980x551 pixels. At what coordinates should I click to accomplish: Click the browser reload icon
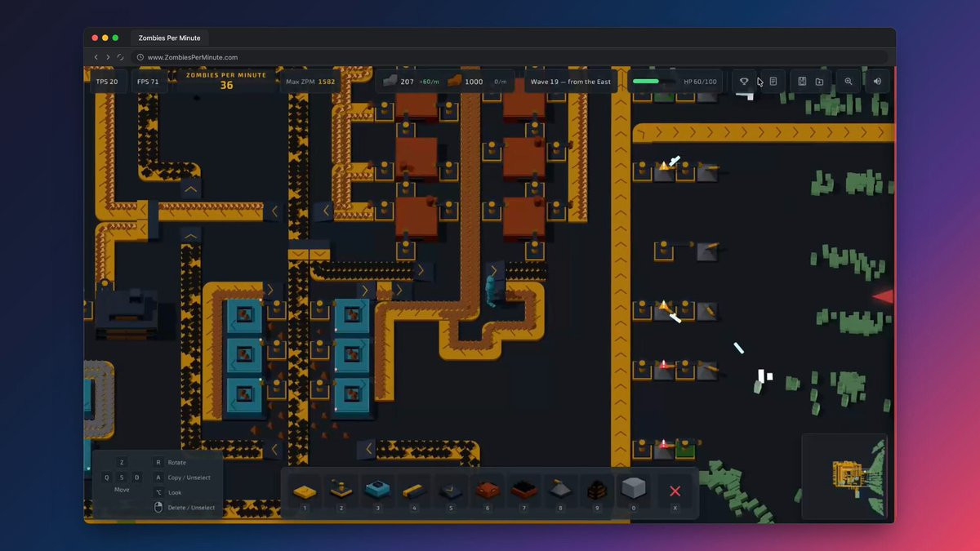coord(121,57)
